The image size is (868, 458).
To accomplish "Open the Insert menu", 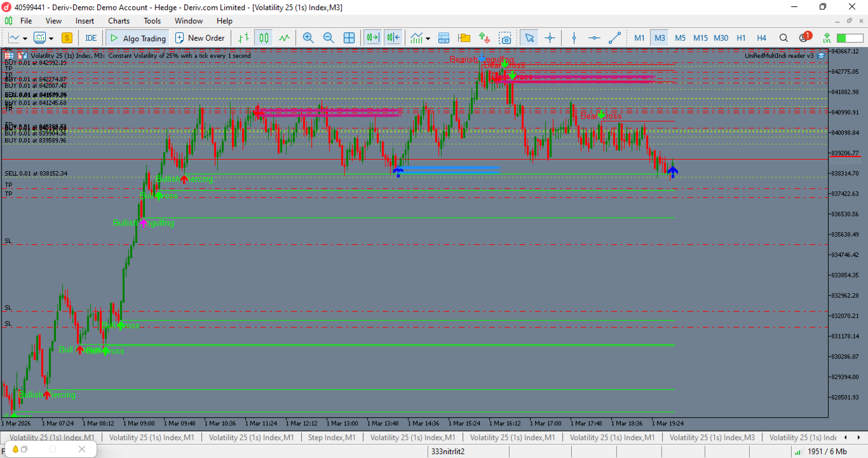I will (x=85, y=21).
